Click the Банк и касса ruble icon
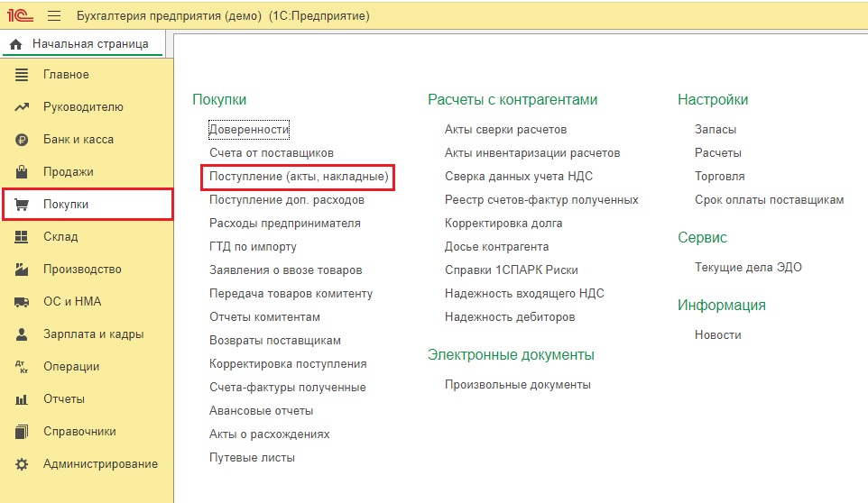 22,140
